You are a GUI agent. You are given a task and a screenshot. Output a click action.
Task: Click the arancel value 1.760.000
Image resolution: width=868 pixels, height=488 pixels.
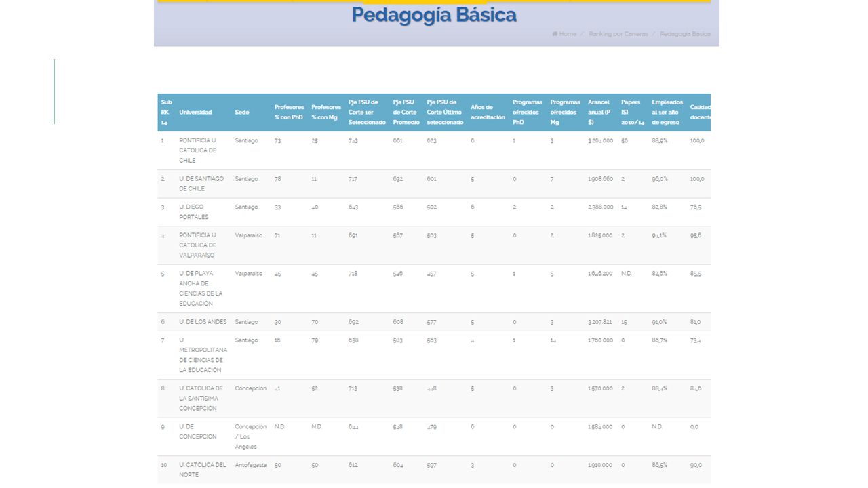600,340
